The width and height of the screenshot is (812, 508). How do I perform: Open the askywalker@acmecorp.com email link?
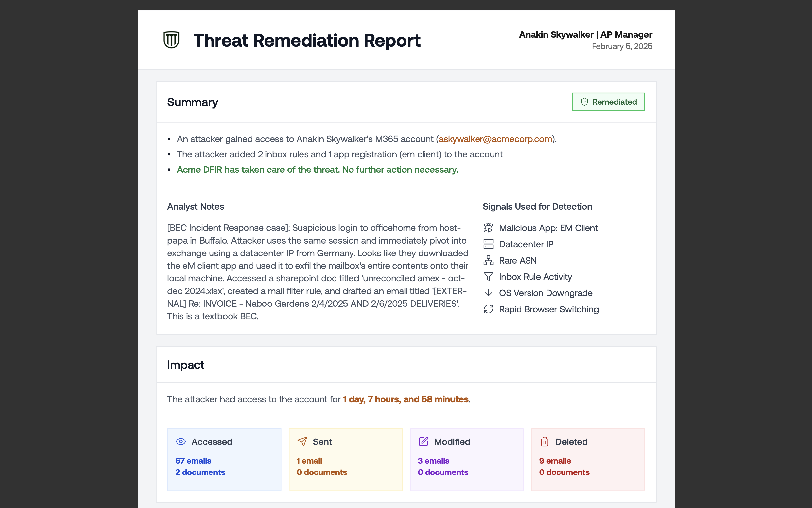[x=495, y=139]
